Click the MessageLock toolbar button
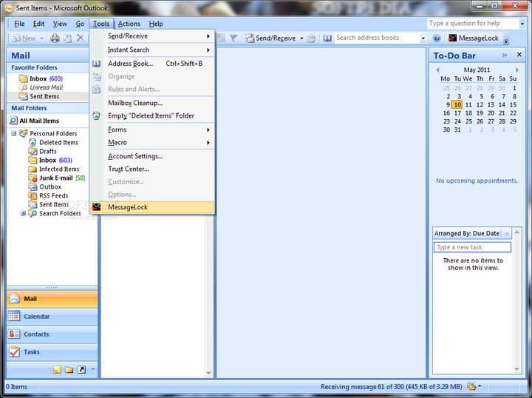 [474, 38]
